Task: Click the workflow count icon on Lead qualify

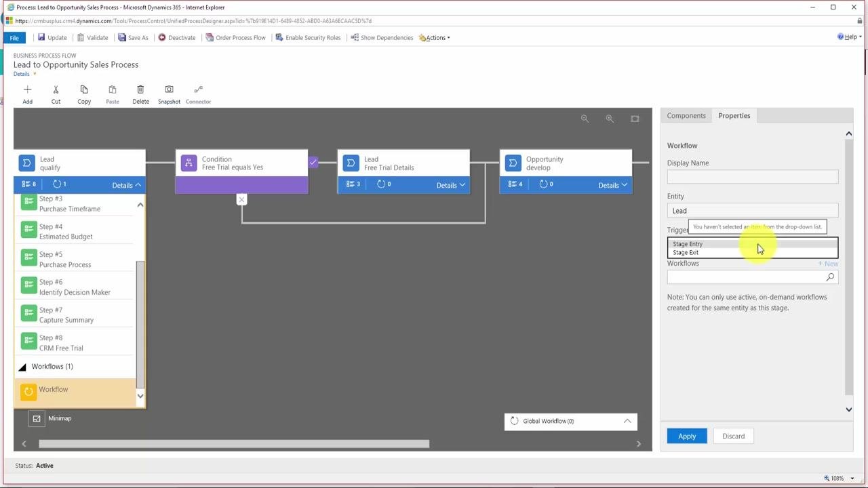Action: tap(57, 184)
